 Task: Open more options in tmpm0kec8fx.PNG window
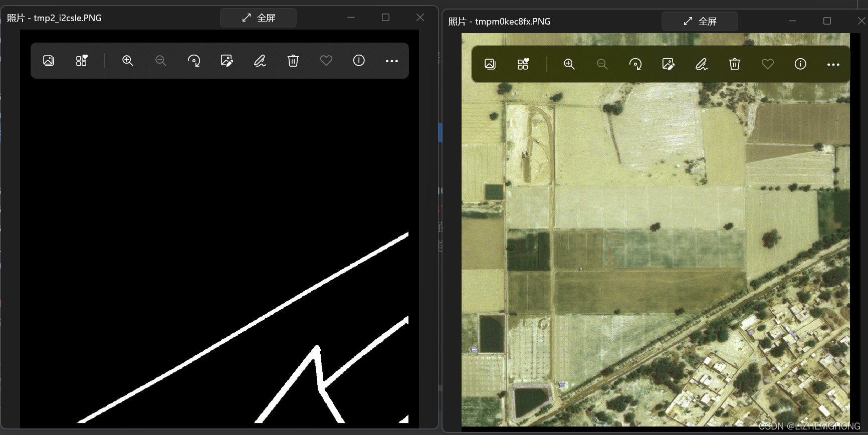(x=833, y=64)
